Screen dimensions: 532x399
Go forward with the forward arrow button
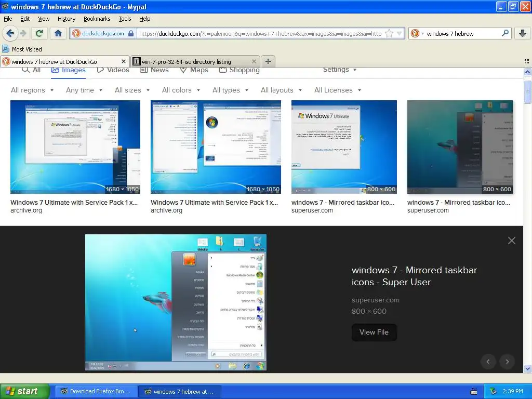tap(23, 33)
